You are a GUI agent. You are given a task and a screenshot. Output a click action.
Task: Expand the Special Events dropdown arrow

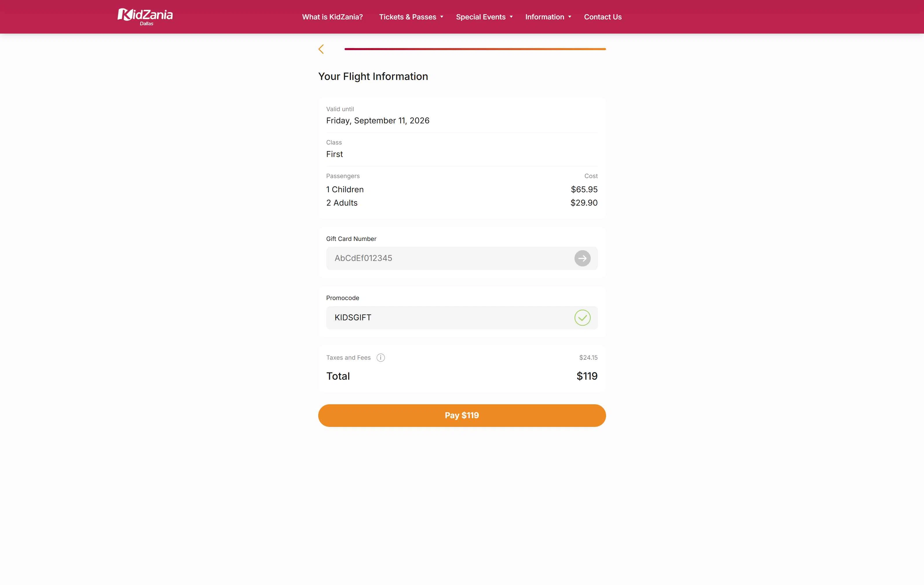click(x=511, y=17)
